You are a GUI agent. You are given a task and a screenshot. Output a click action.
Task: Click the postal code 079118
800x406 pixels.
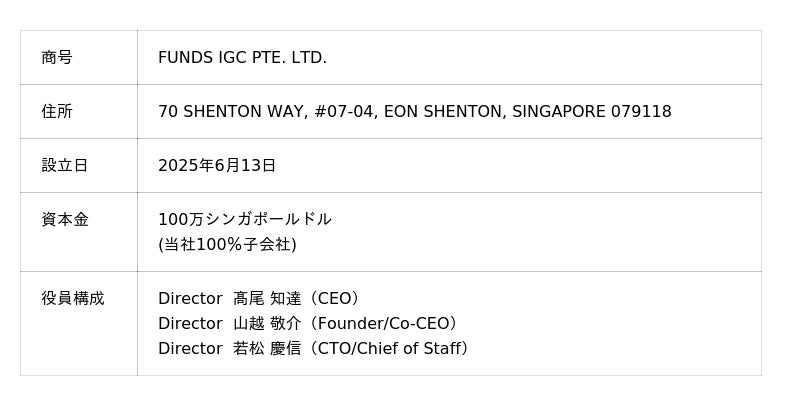641,112
